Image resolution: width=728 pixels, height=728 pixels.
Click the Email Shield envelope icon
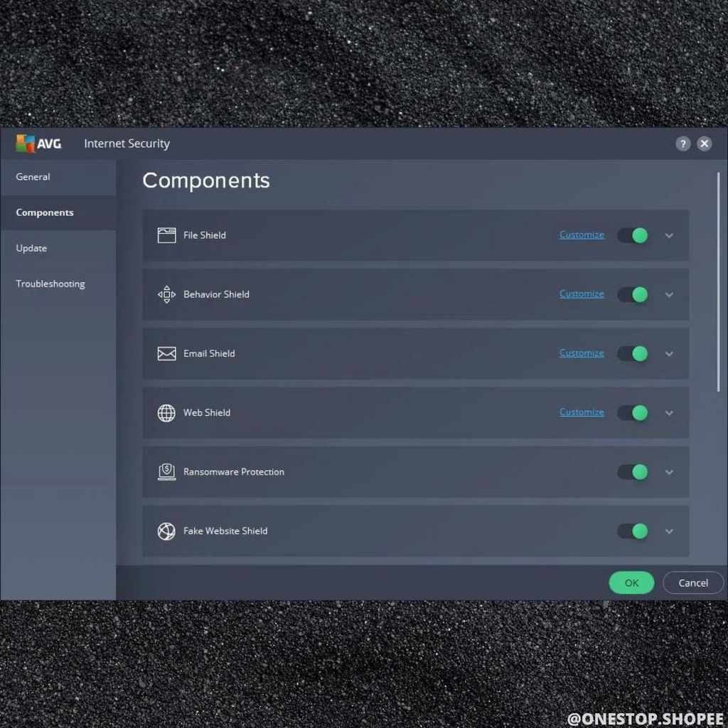click(166, 354)
